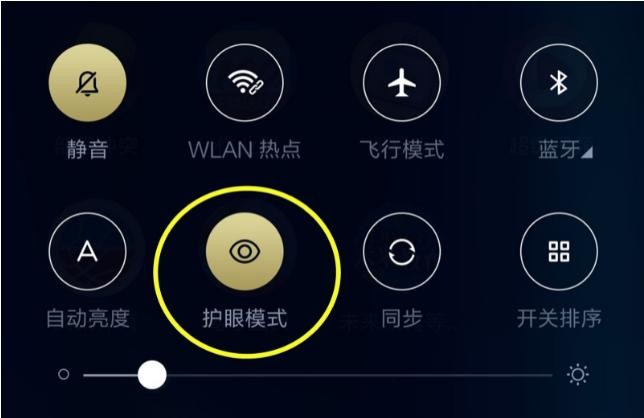The image size is (644, 418).
Task: Open the 开关排序 text label
Action: click(x=559, y=318)
